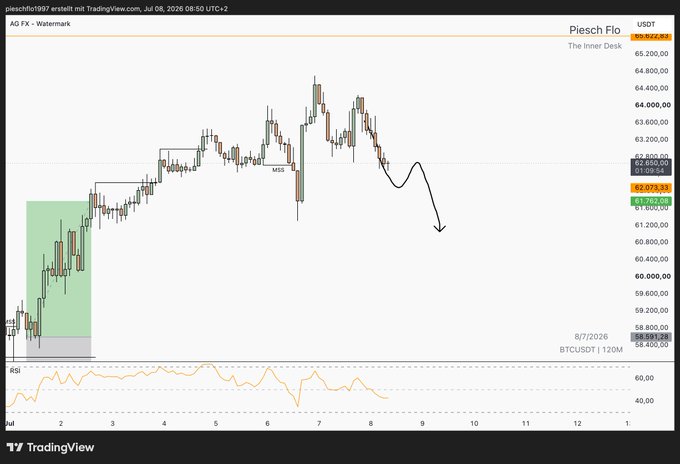Image resolution: width=680 pixels, height=464 pixels.
Task: Click the 64.800,00 price axis label
Action: coord(651,71)
